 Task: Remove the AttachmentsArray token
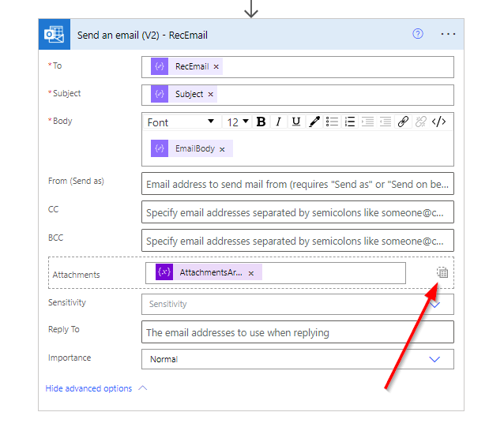(251, 273)
